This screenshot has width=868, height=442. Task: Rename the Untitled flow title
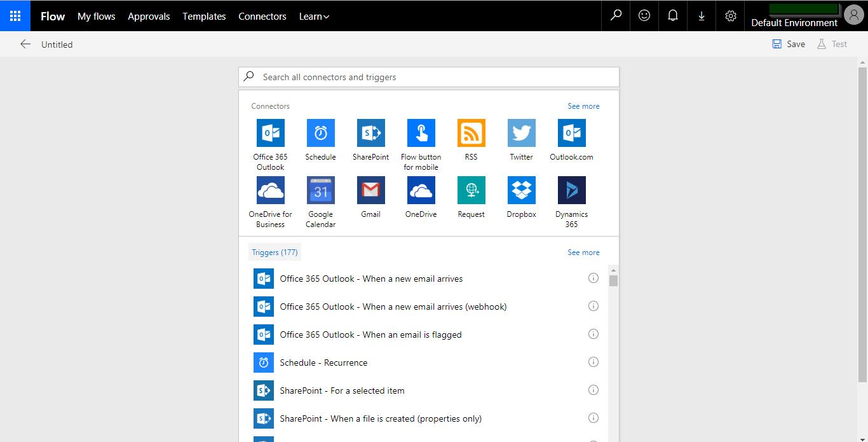pos(57,45)
